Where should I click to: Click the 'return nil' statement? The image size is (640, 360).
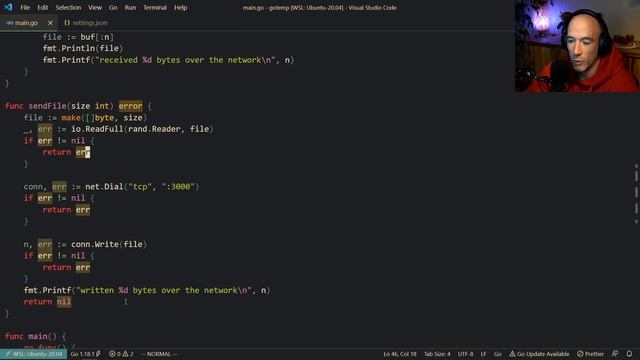coord(47,302)
